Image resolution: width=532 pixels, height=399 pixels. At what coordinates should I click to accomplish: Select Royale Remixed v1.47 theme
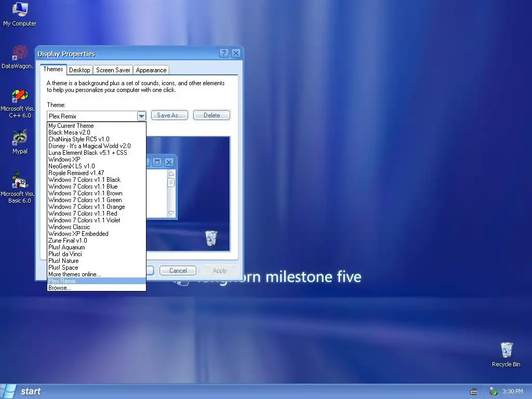click(x=97, y=173)
